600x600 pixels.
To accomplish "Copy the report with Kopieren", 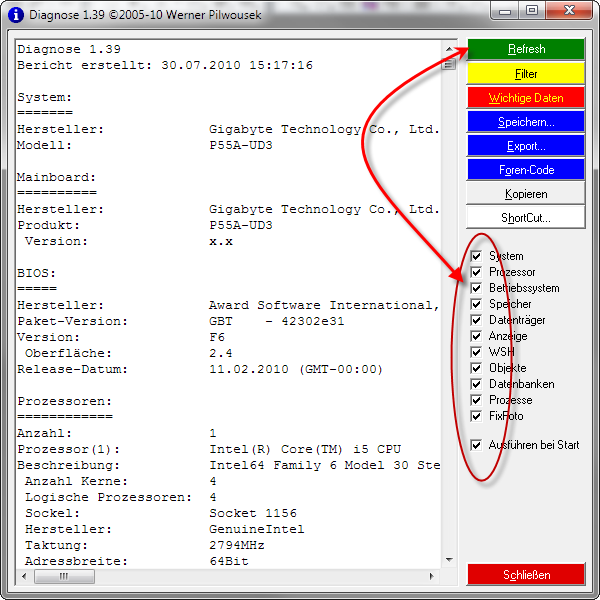I will 526,194.
